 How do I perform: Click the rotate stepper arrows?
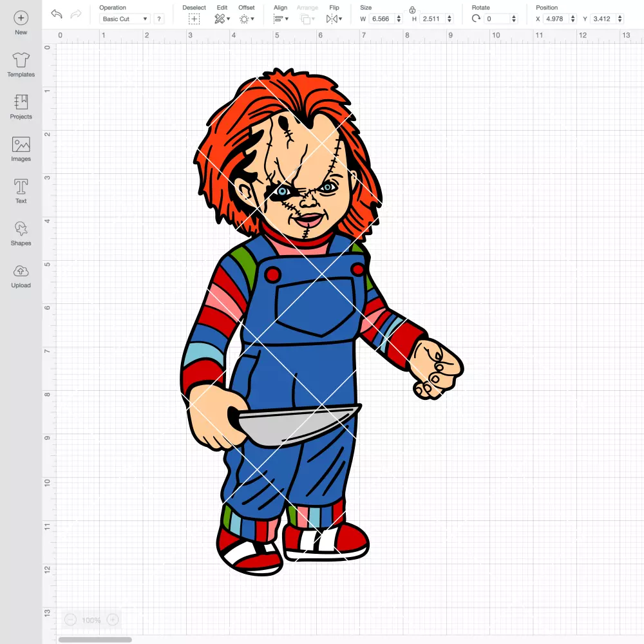coord(513,19)
